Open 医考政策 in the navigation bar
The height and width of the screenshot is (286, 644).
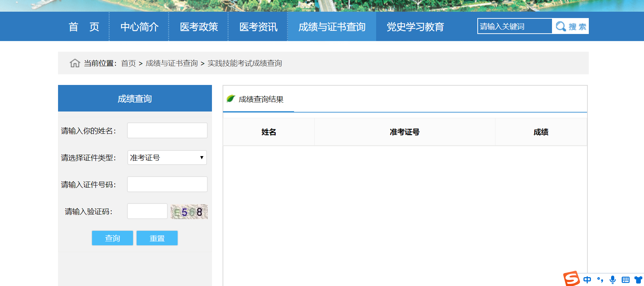[199, 27]
